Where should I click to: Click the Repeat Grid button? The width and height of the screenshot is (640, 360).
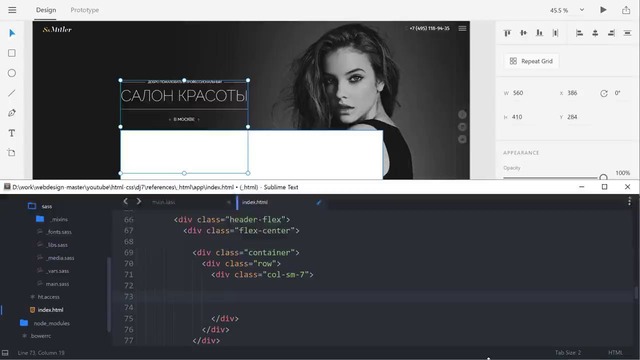point(531,61)
